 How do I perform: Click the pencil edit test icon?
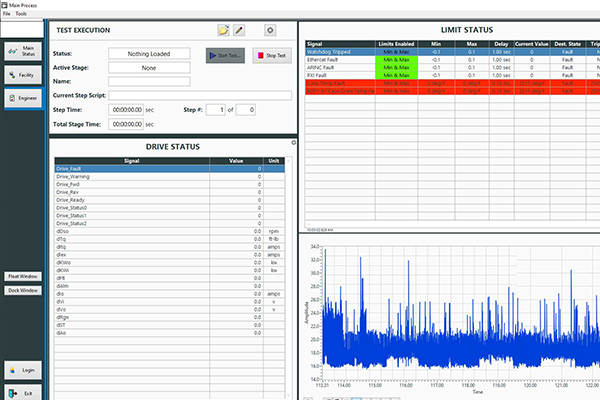click(x=239, y=30)
